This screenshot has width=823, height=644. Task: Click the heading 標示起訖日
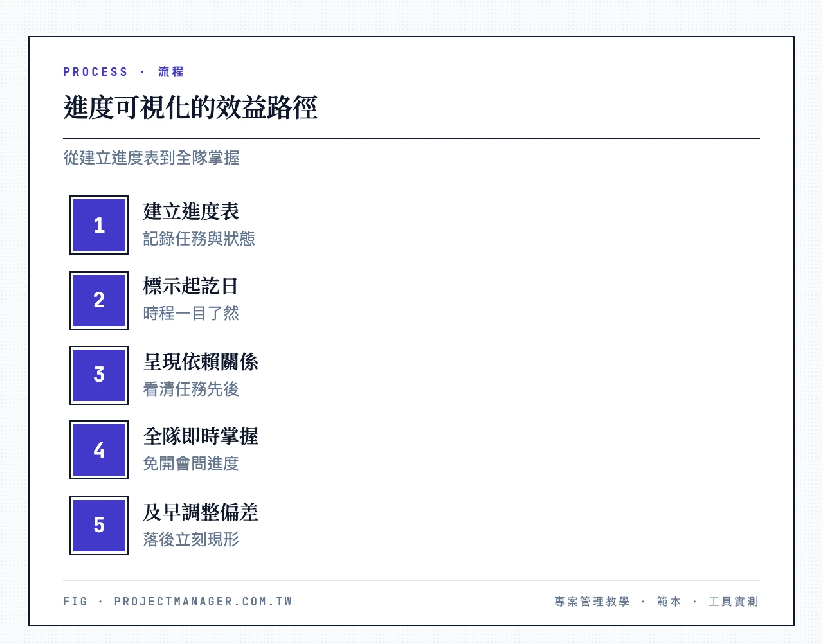[x=191, y=286]
